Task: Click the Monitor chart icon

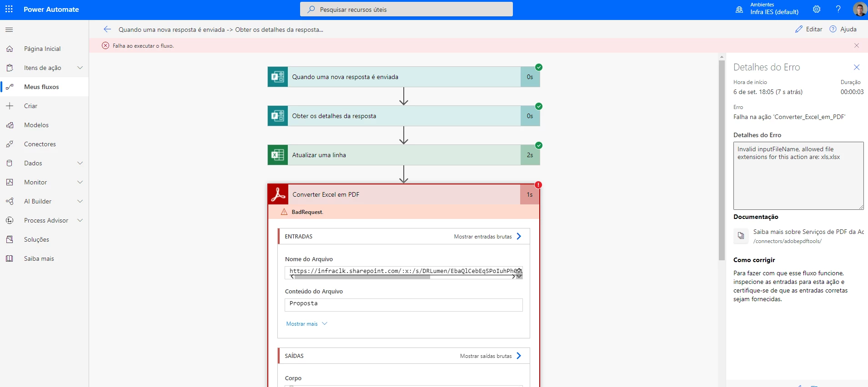Action: tap(10, 182)
